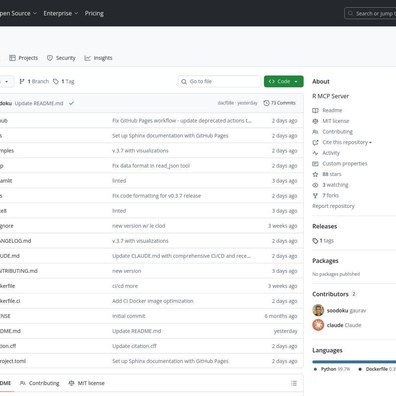
Task: Click the soodoku contributor avatar
Action: (x=318, y=310)
